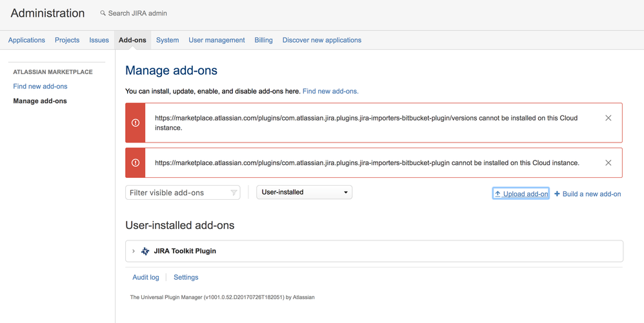Click Find new add-ons in sidebar
The width and height of the screenshot is (644, 323).
pos(40,86)
